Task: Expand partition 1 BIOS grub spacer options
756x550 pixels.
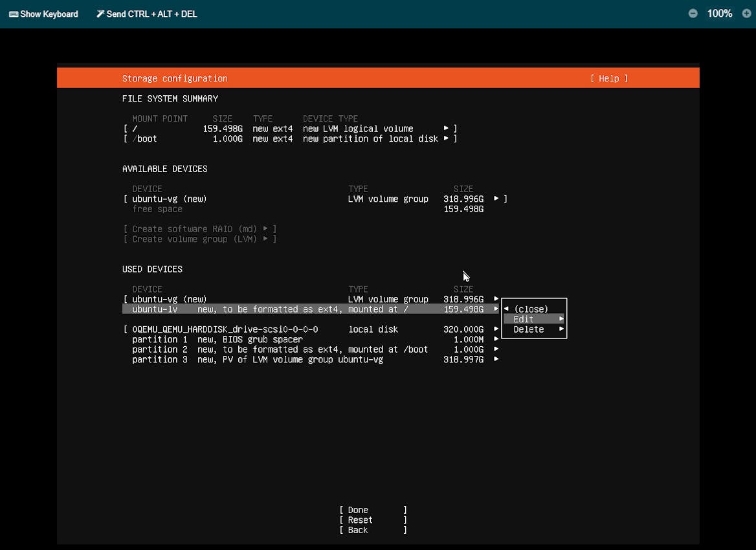Action: (496, 339)
